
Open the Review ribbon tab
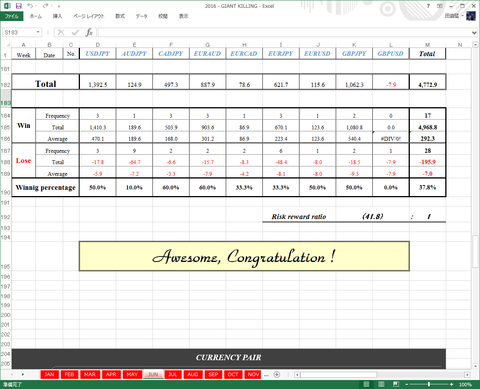[x=163, y=16]
